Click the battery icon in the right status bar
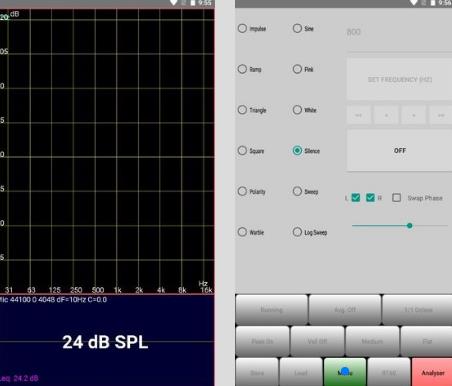This screenshot has width=452, height=386. coord(433,3)
